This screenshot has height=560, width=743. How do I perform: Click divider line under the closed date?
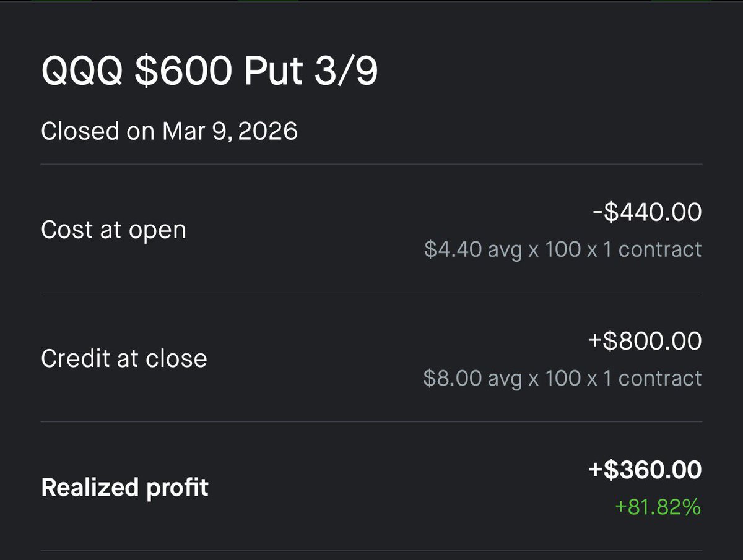371,164
